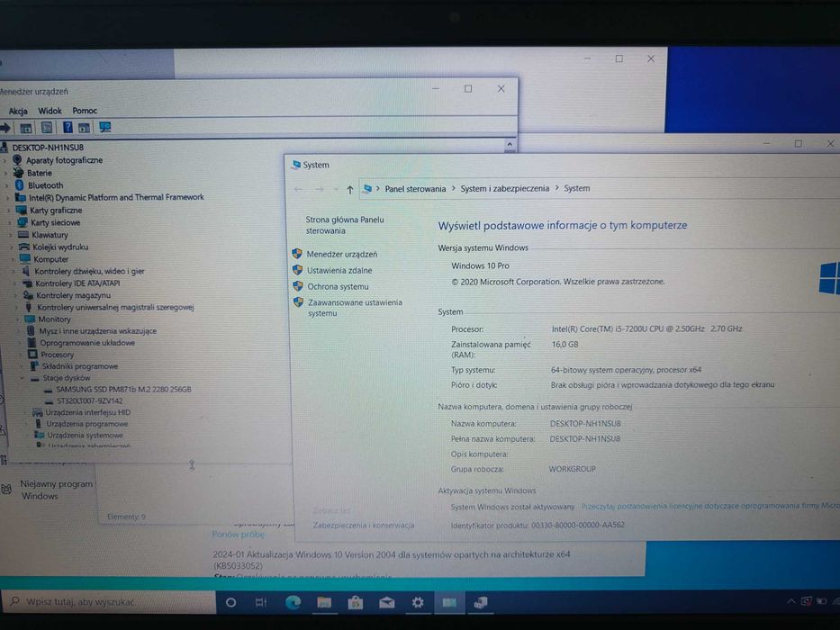Select Urządzenia interfejsu HID
840x630 pixels.
(88, 412)
